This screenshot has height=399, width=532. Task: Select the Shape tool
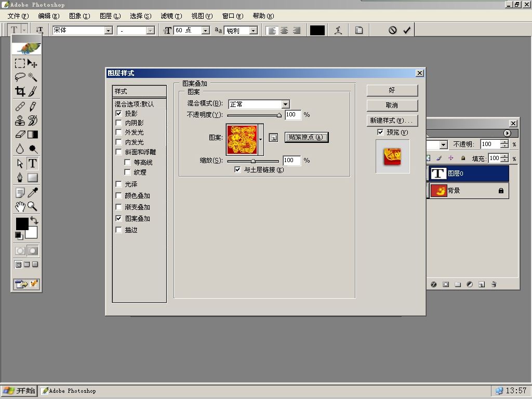click(33, 178)
